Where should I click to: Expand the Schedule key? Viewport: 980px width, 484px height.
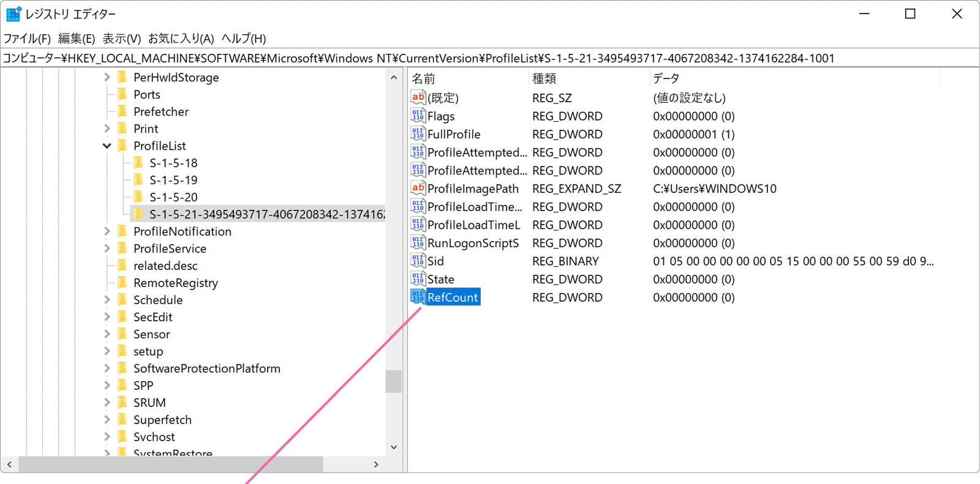click(x=107, y=300)
